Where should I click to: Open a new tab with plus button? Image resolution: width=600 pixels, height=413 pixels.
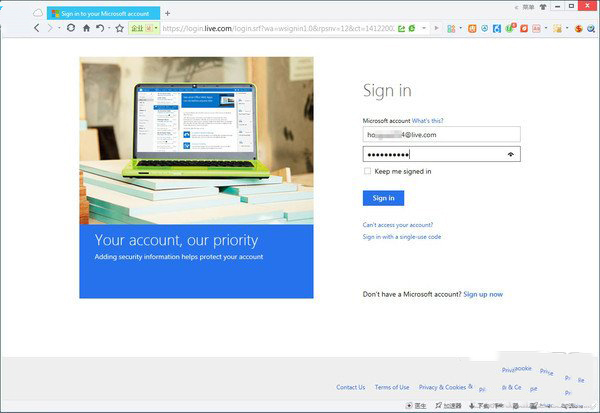pos(168,13)
